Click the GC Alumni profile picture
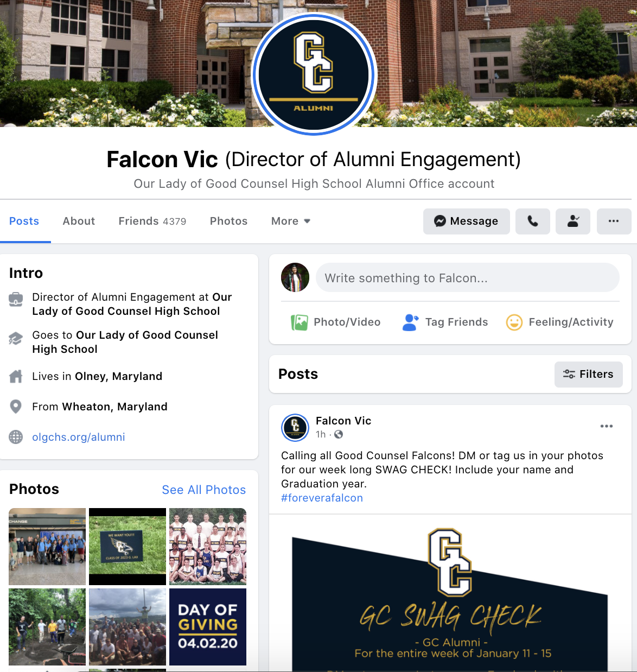Viewport: 637px width, 672px height. 314,74
